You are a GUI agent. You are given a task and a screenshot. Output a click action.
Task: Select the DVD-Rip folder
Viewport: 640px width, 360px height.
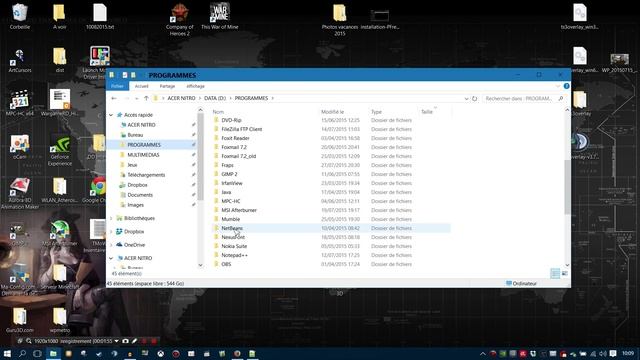pos(231,120)
